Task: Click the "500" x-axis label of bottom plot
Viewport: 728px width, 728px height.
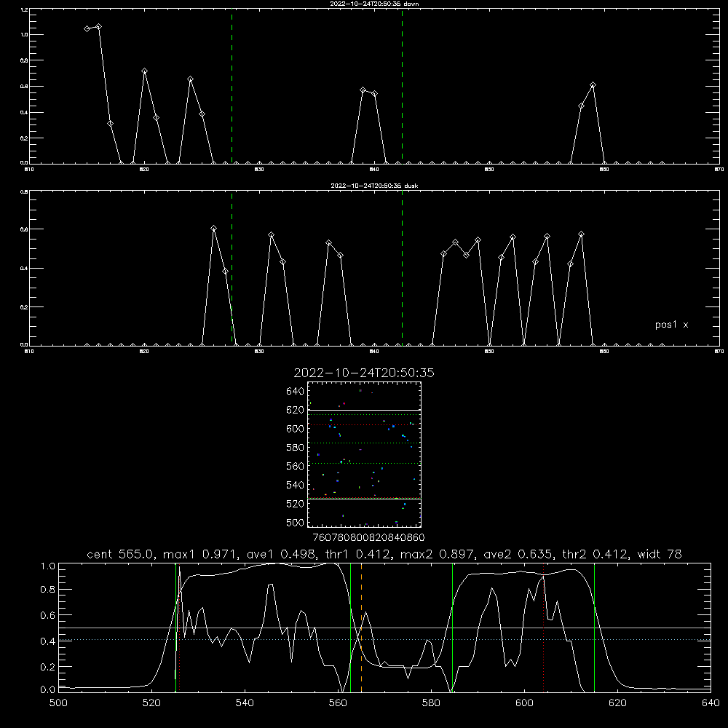Action: pyautogui.click(x=58, y=703)
